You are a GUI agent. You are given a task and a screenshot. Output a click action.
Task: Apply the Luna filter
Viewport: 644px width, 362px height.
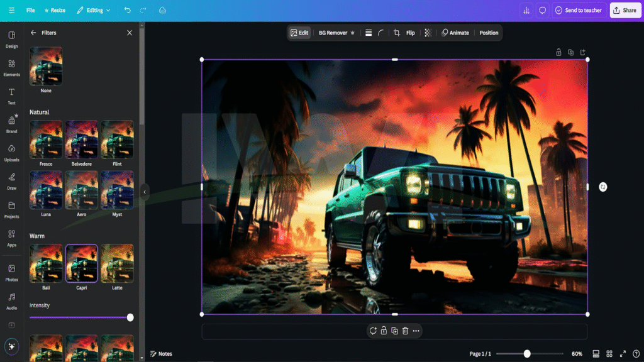tap(45, 190)
